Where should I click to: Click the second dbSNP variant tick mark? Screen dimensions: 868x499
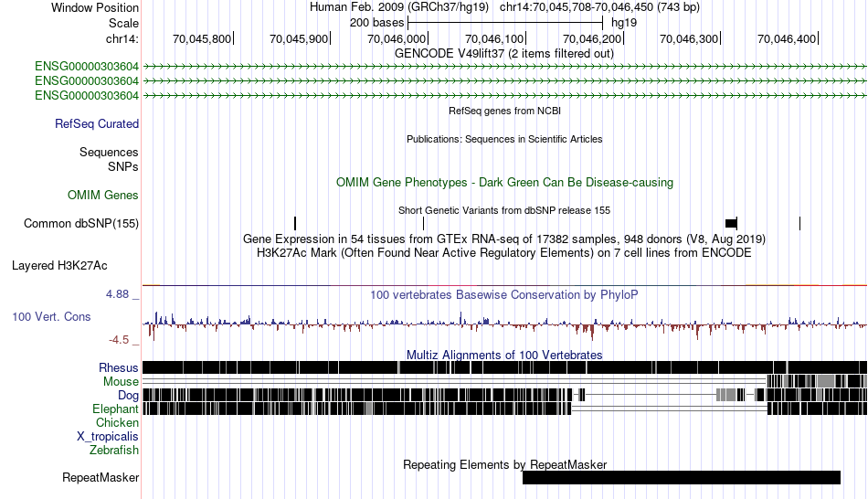[x=423, y=224]
